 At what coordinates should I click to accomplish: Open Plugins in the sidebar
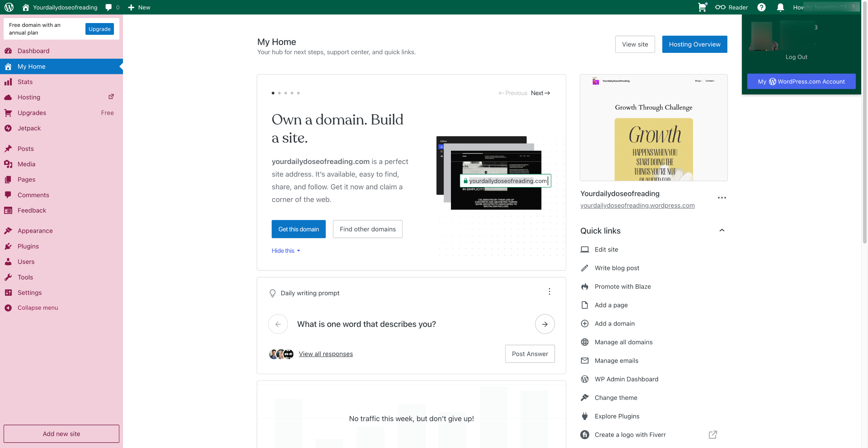28,246
